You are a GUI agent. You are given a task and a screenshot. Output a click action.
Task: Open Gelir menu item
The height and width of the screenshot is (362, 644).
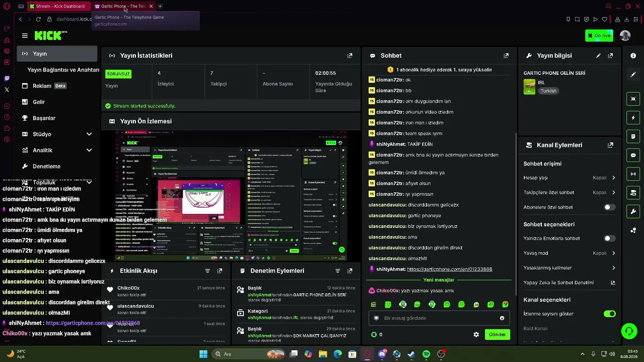pos(57,102)
